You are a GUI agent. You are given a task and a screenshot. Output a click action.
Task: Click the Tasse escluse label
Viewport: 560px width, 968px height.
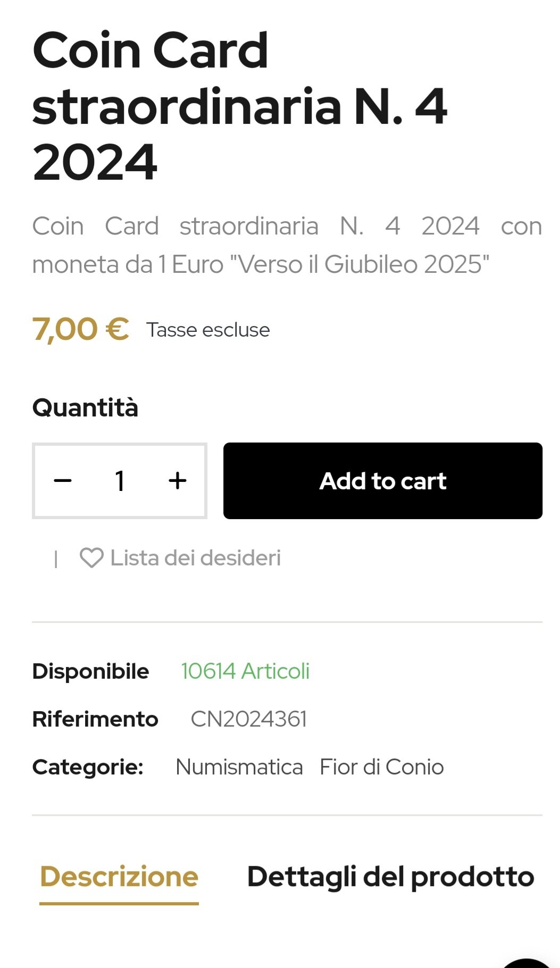click(208, 330)
